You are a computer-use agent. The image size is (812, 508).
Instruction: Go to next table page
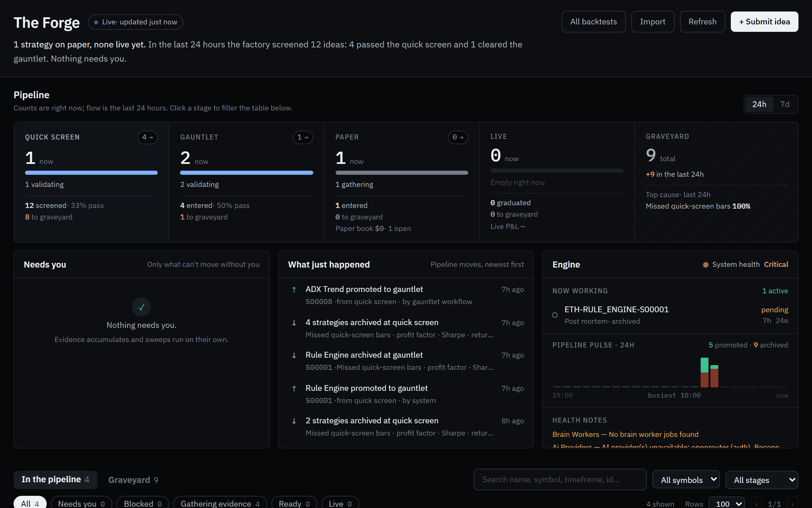(x=793, y=504)
